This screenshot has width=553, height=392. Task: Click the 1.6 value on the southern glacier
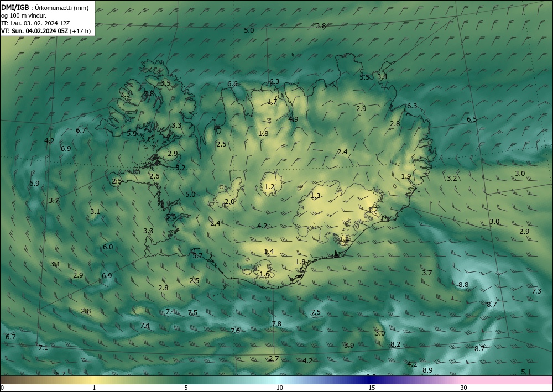(264, 274)
